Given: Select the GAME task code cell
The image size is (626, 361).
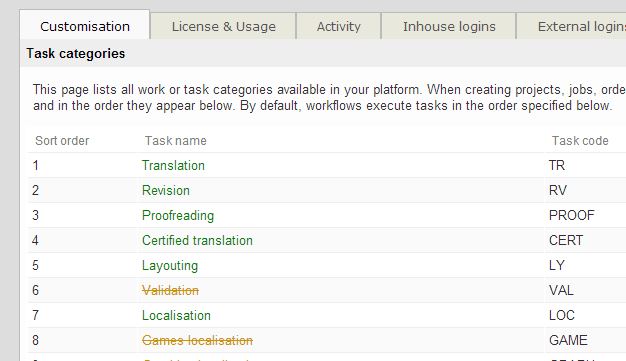Looking at the screenshot, I should coord(568,340).
